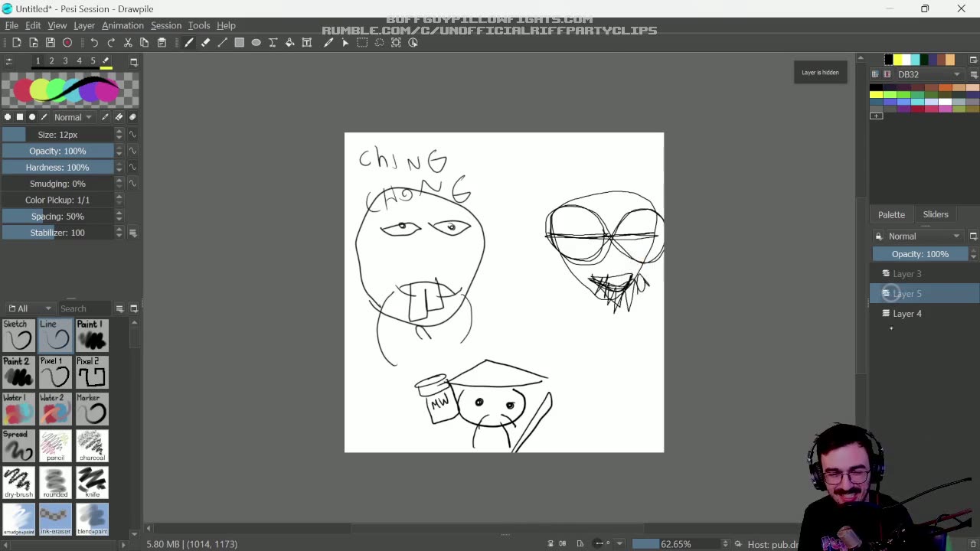This screenshot has width=980, height=551.
Task: Choose square pixel brush shape
Action: tap(20, 117)
